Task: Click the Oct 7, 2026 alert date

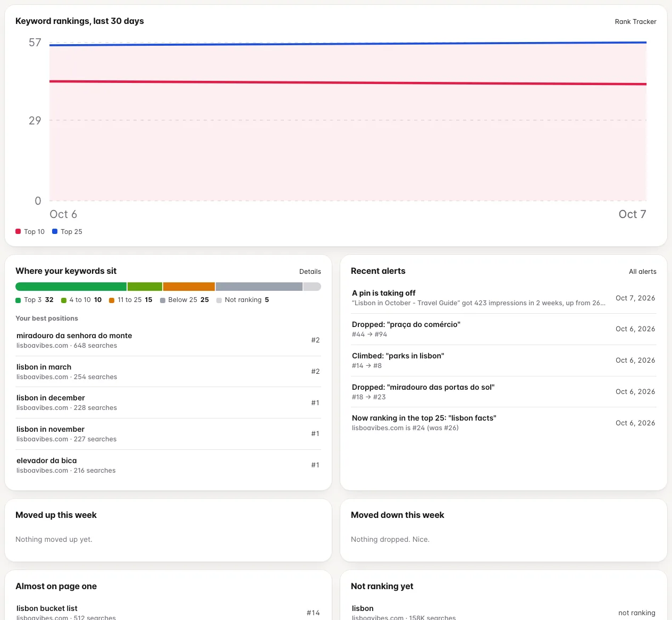Action: [x=635, y=298]
